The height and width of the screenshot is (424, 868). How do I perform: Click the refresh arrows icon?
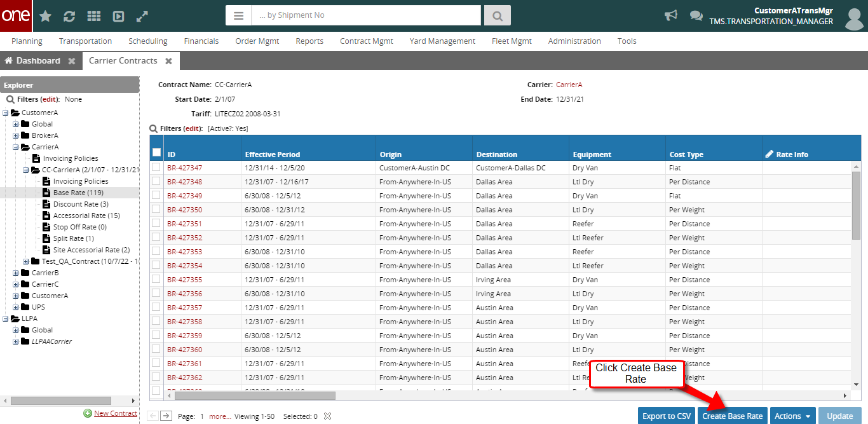69,17
